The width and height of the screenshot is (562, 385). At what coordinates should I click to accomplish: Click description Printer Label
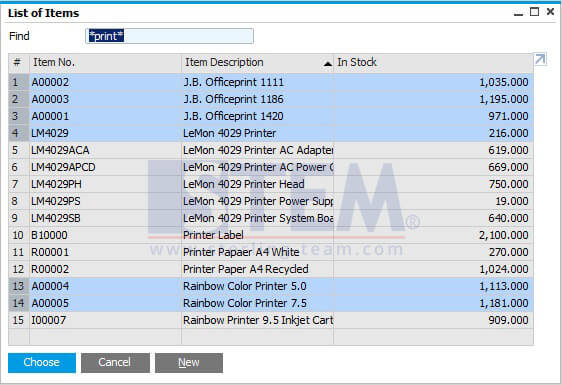coord(214,235)
